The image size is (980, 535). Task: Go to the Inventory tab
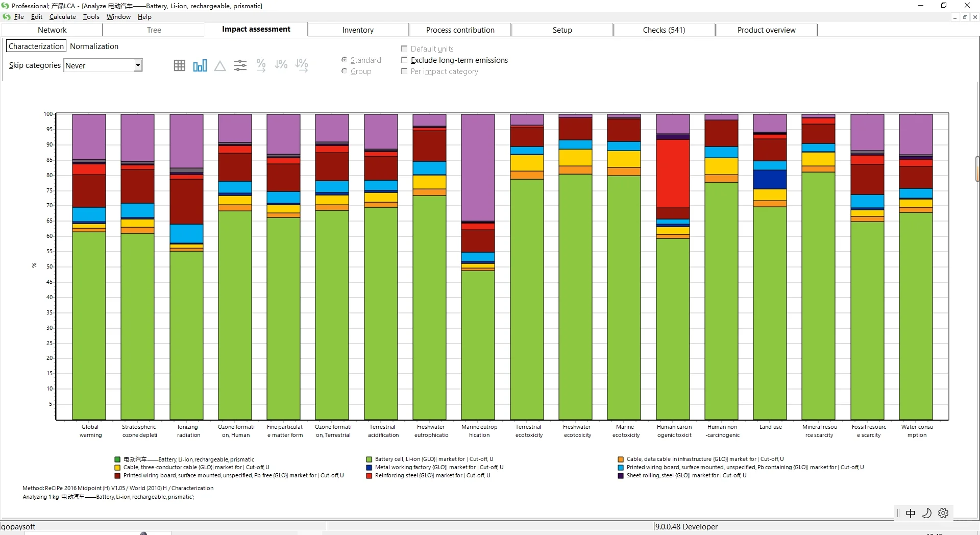[x=358, y=30]
